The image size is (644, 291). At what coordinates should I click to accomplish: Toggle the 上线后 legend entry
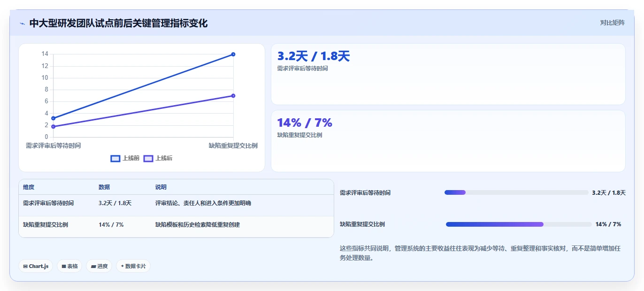click(158, 158)
